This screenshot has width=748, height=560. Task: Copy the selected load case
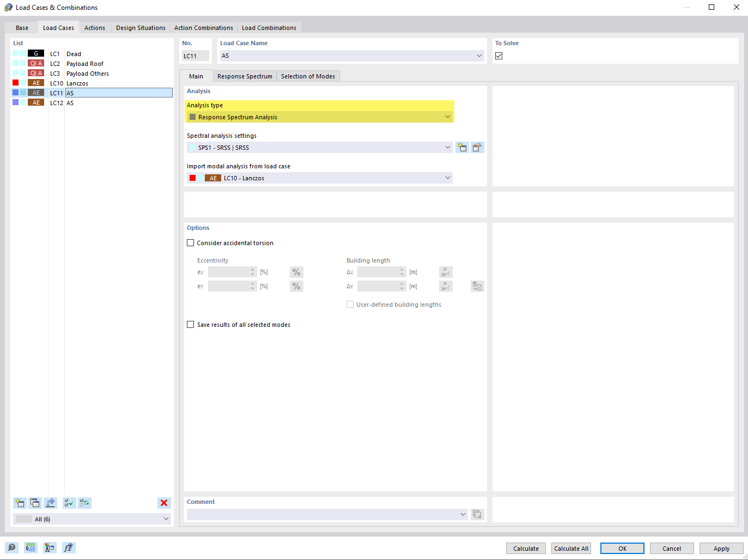34,502
